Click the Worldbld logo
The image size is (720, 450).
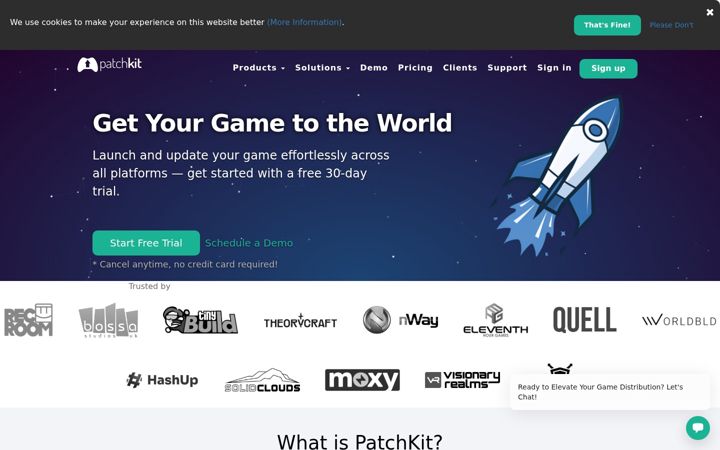(681, 321)
